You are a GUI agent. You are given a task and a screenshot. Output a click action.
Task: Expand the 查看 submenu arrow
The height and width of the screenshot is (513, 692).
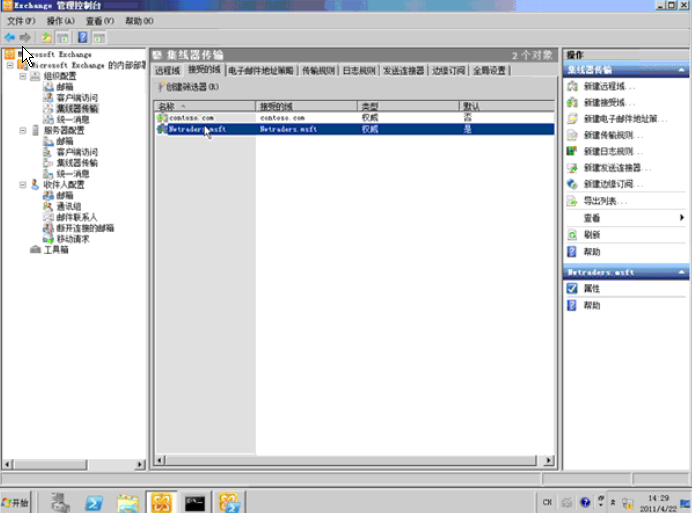tap(682, 218)
